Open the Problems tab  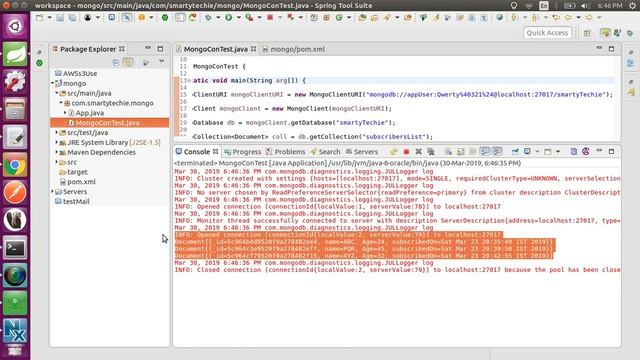(286, 152)
